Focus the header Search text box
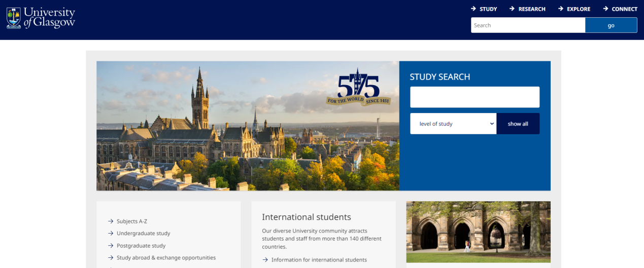Viewport: 644px width, 268px height. tap(528, 25)
